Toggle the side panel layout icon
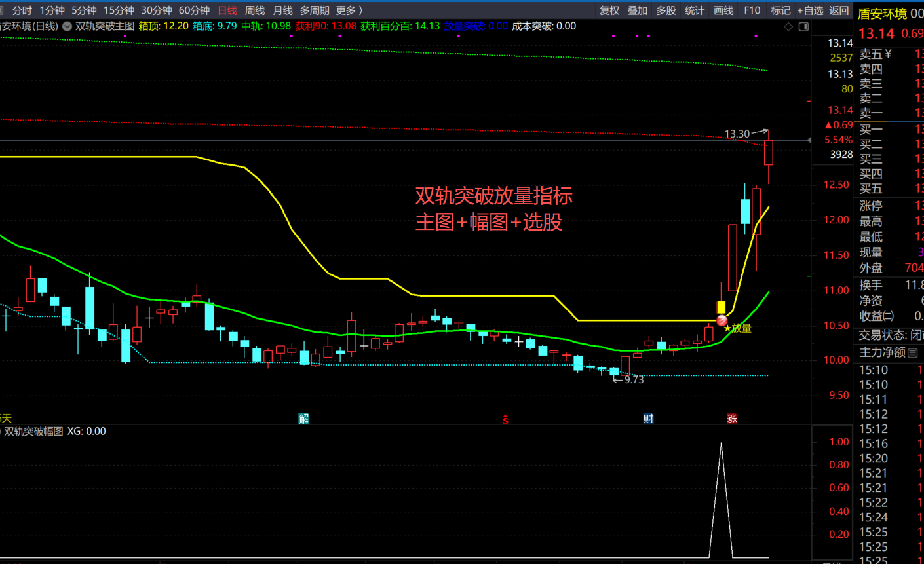924x564 pixels. coord(803,27)
